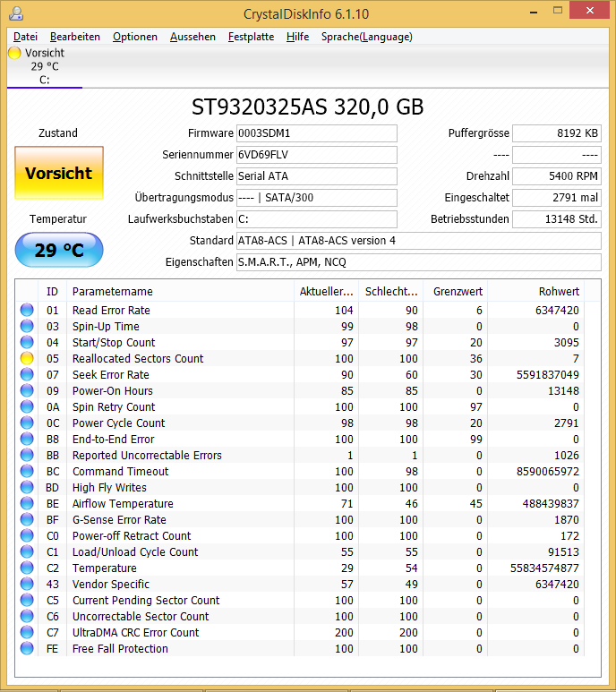Click the Grenzwert column header
616x692 pixels.
click(456, 291)
